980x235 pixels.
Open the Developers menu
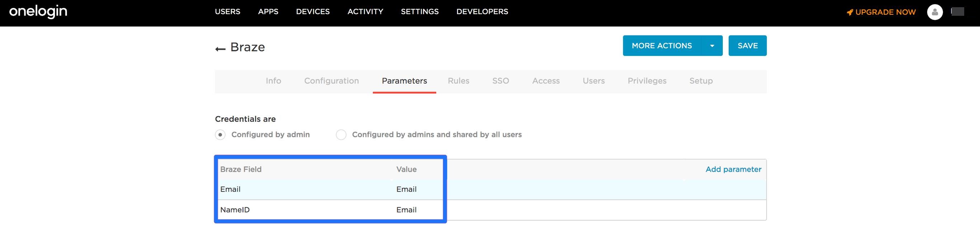[x=482, y=12]
